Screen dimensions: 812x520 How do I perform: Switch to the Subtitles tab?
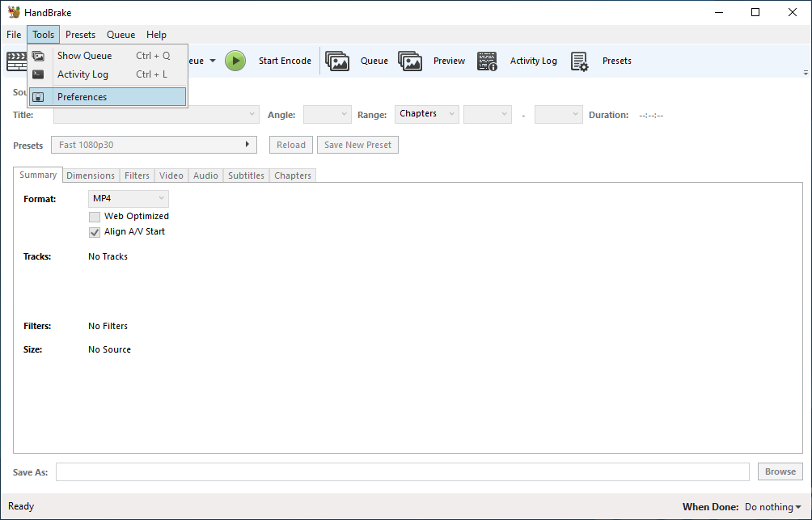point(246,175)
